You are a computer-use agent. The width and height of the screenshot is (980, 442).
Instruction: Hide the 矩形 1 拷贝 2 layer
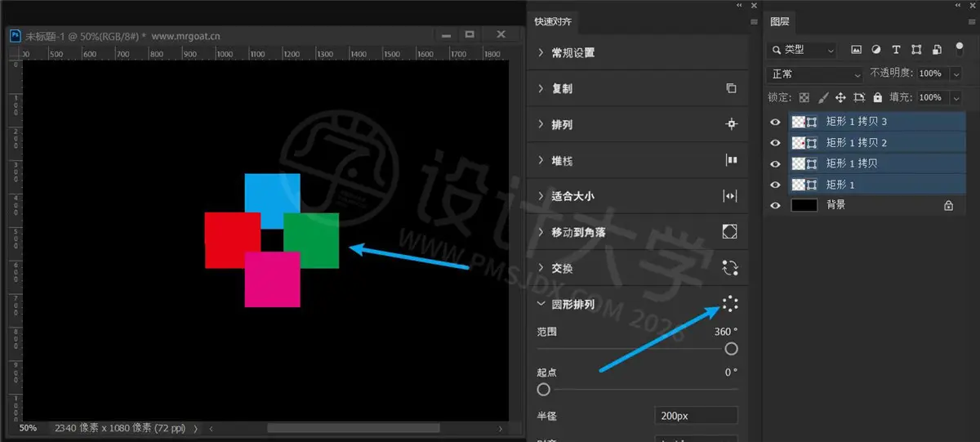pyautogui.click(x=776, y=143)
